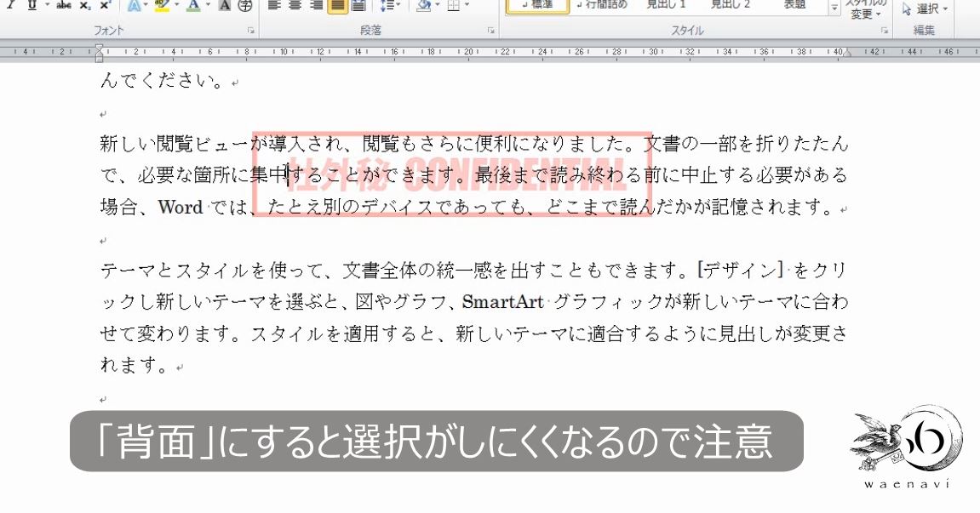980x513 pixels.
Task: Apply the 行間詰め style
Action: (x=601, y=6)
